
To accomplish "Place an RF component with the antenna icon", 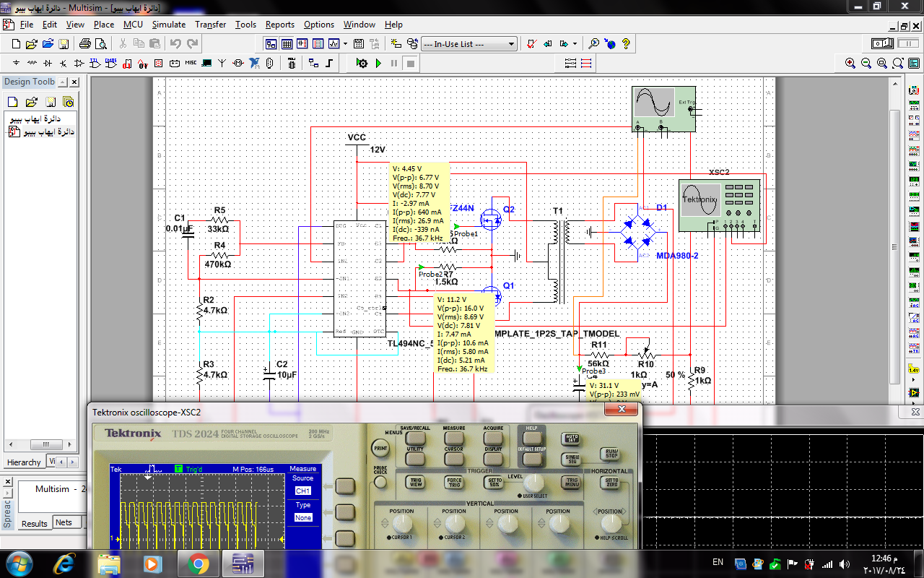I will pos(222,63).
